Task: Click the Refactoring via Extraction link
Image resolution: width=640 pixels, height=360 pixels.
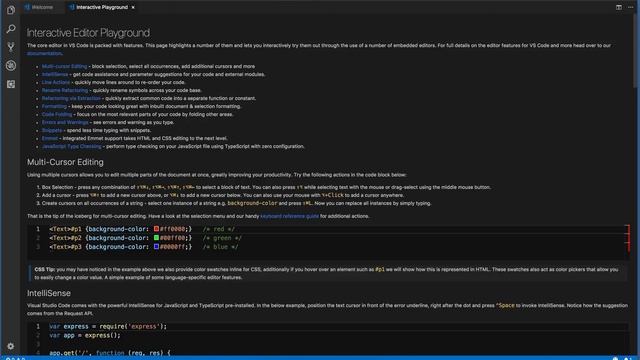Action: [71, 98]
